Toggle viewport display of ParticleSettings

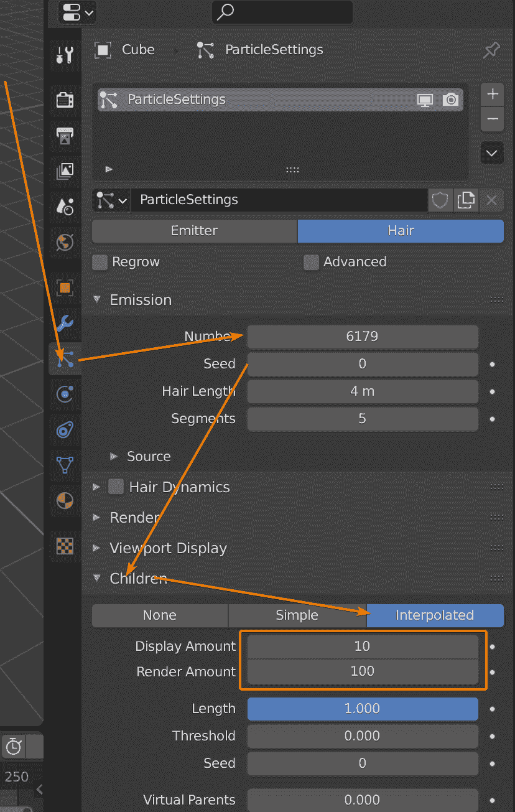pyautogui.click(x=425, y=100)
